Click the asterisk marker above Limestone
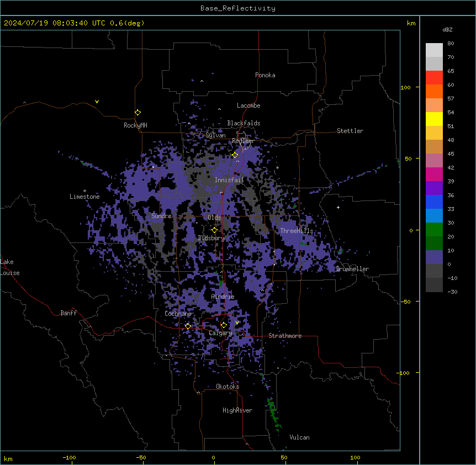This screenshot has height=465, width=476. (x=84, y=191)
